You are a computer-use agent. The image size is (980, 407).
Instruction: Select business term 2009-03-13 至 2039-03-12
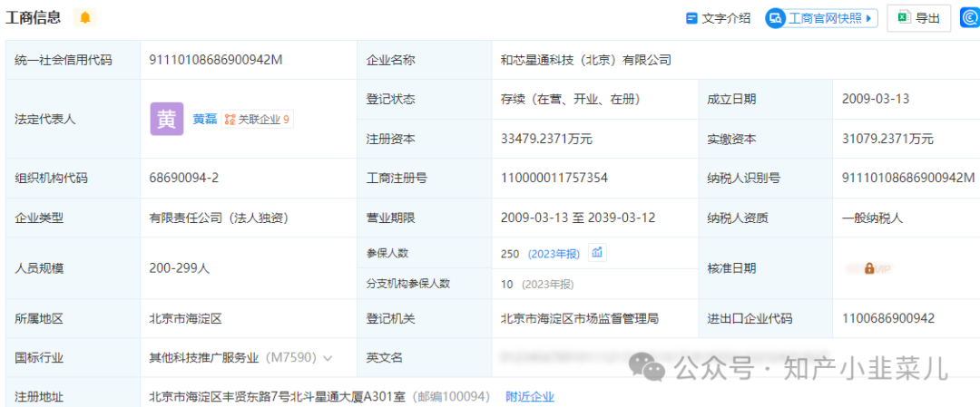coord(578,218)
